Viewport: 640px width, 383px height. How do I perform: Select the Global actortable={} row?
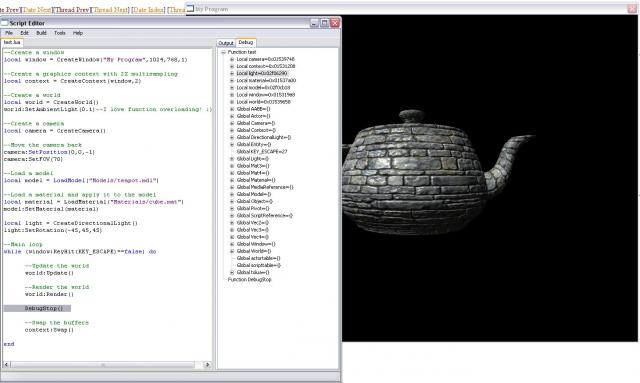tap(258, 258)
